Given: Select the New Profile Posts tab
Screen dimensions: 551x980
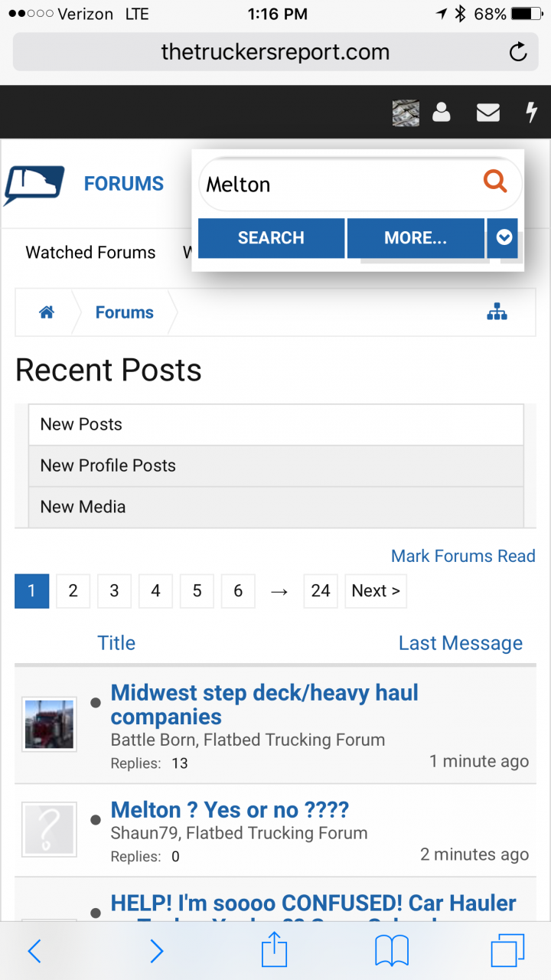Looking at the screenshot, I should [108, 465].
